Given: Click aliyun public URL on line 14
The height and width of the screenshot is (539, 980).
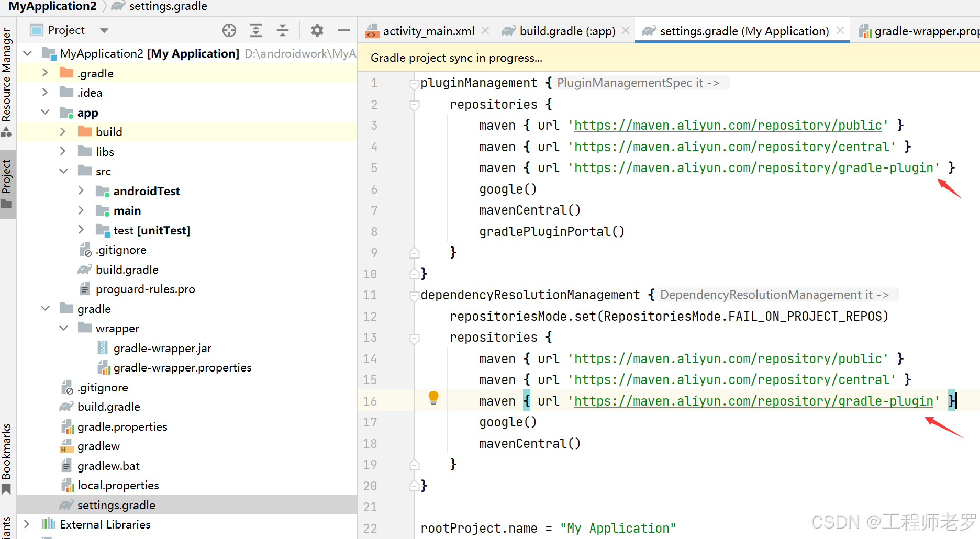Looking at the screenshot, I should click(728, 359).
